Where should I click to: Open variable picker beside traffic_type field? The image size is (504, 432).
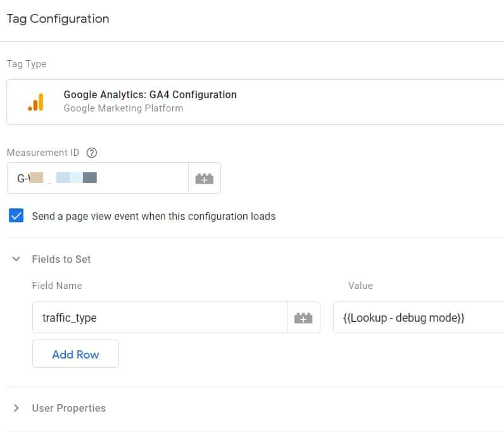(303, 317)
